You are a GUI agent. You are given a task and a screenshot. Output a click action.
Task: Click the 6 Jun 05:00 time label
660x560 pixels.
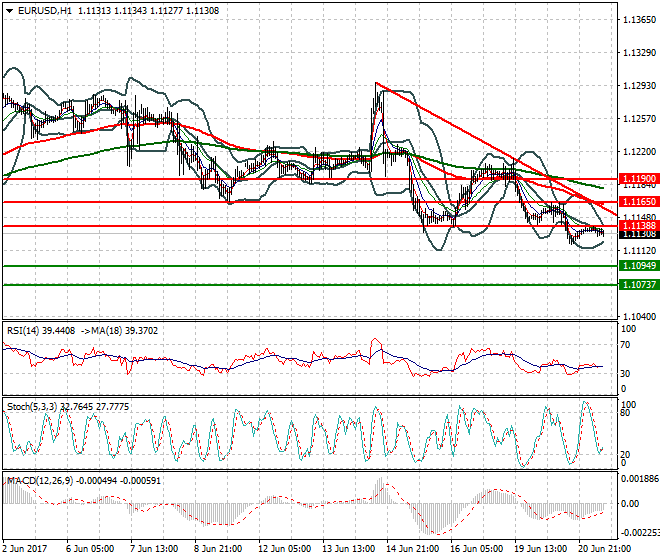click(x=90, y=549)
